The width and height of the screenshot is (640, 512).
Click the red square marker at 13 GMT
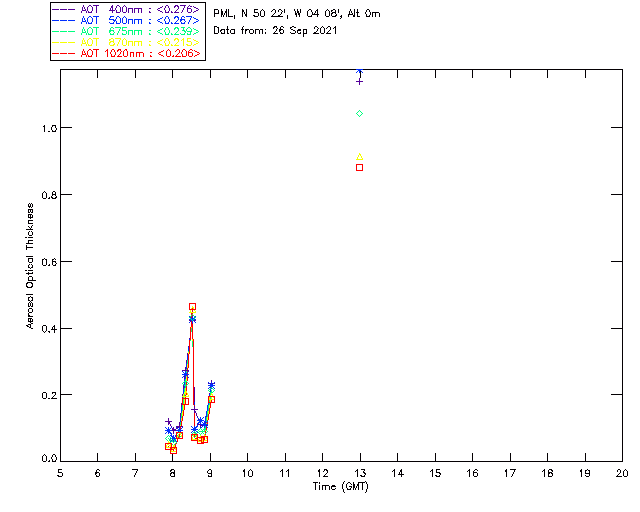[x=359, y=167]
